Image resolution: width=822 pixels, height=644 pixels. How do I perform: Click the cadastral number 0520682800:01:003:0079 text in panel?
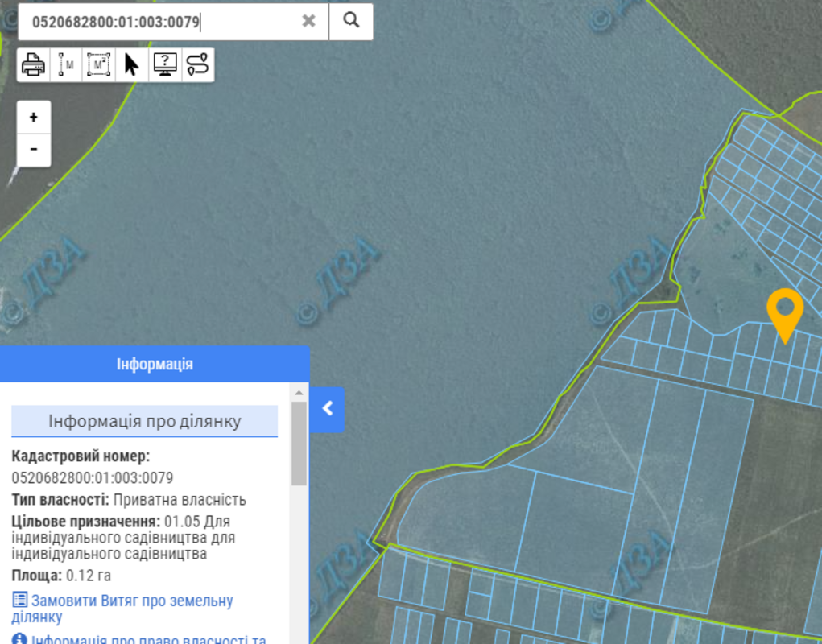(92, 478)
